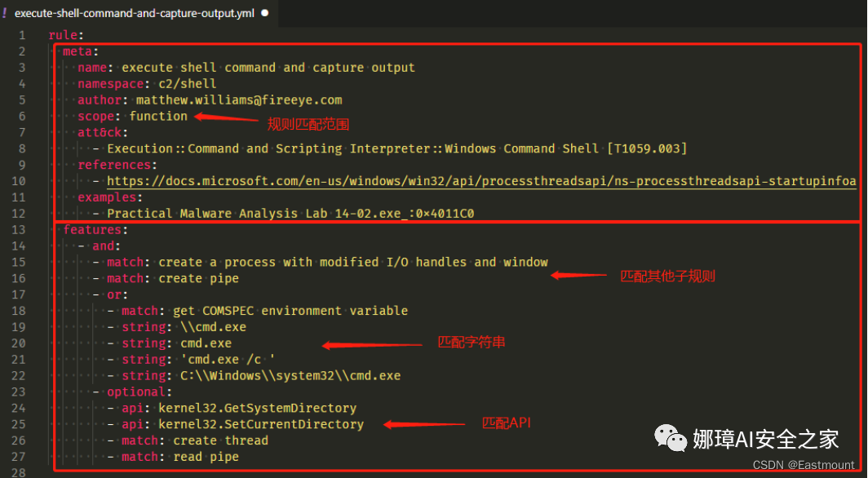Click the 'namespace' key

(x=111, y=83)
